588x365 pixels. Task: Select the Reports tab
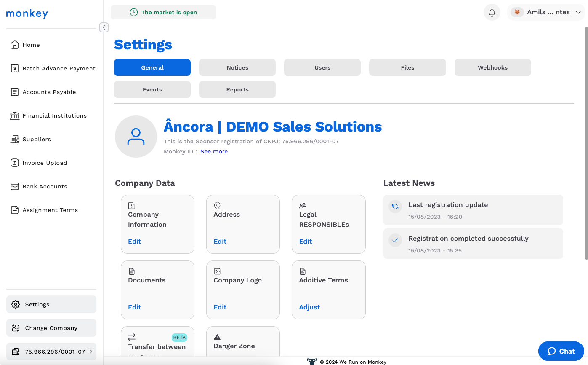[x=237, y=89]
